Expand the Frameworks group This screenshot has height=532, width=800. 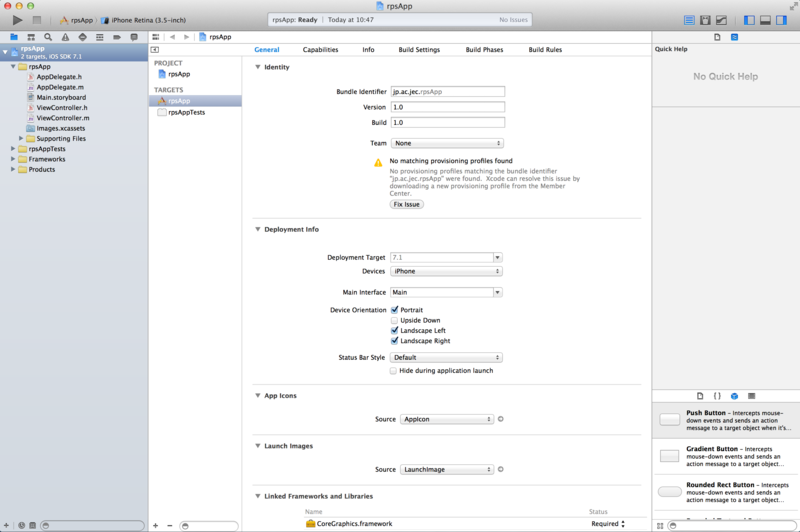click(x=13, y=159)
